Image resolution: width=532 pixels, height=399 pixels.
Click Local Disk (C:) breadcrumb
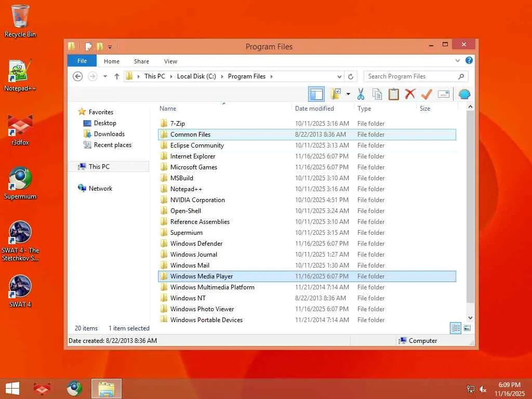[196, 76]
